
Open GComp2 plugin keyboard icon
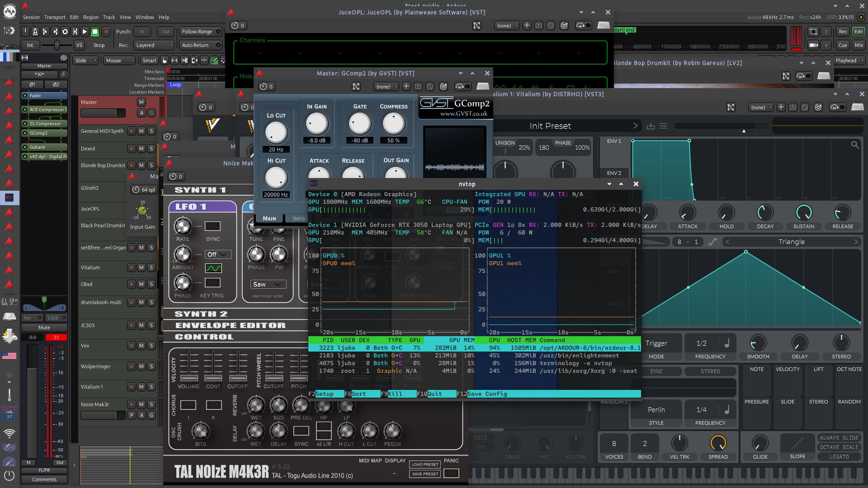click(482, 86)
